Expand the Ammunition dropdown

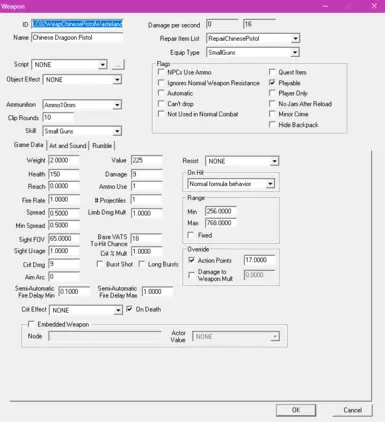117,105
